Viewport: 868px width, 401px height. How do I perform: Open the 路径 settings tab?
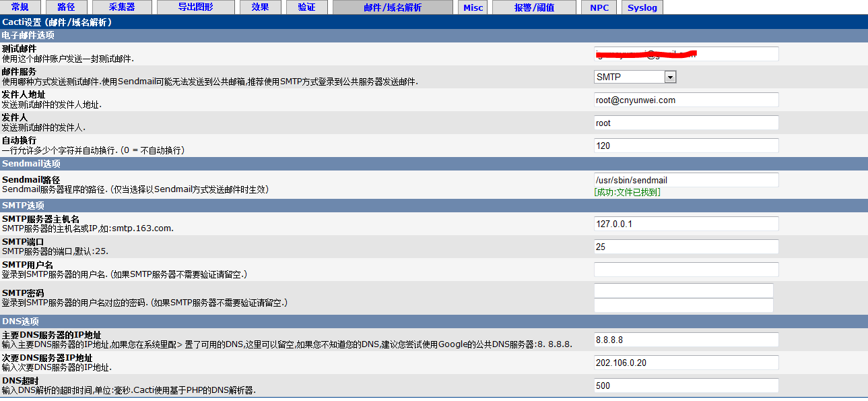click(66, 7)
